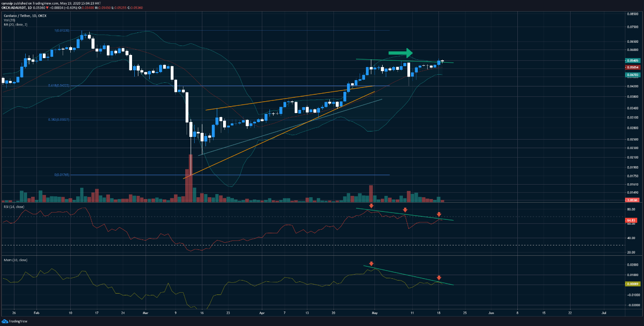Click the 40.00 RSI scale label

click(x=631, y=238)
